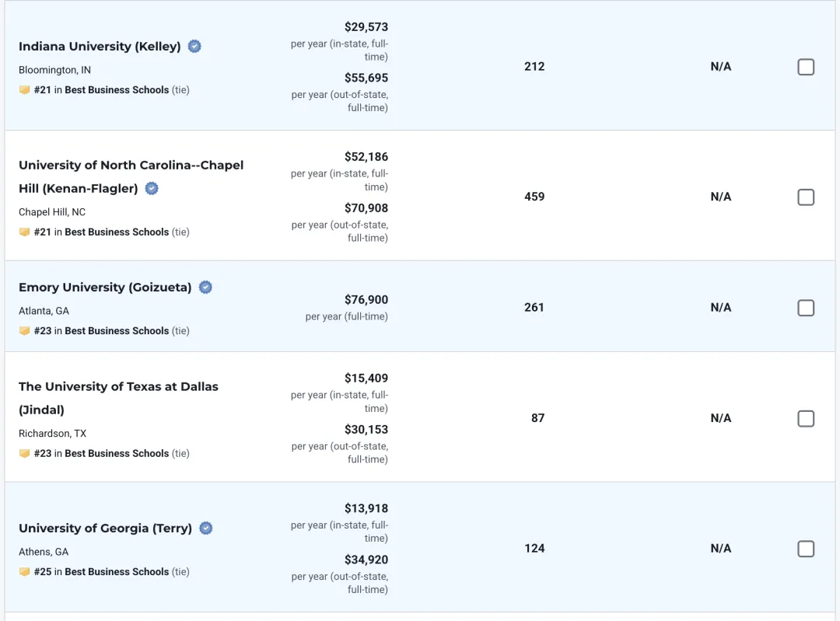Click ranking badge icon under Chapel Hill, NC

pyautogui.click(x=24, y=232)
